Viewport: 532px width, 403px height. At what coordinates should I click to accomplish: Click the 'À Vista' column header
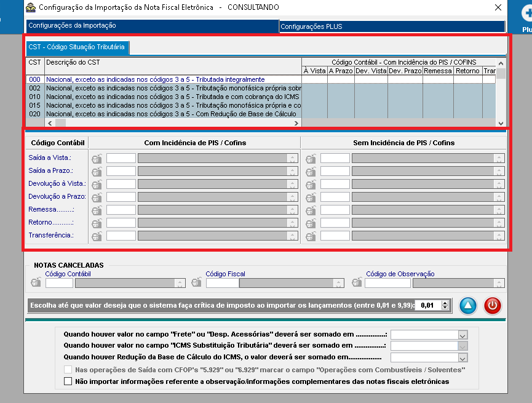click(314, 71)
